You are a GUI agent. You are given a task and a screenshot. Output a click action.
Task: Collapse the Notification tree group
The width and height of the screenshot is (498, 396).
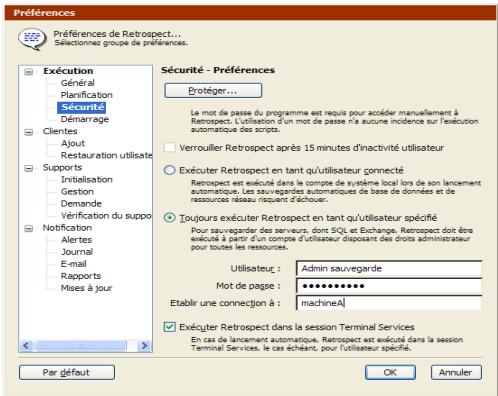(29, 228)
